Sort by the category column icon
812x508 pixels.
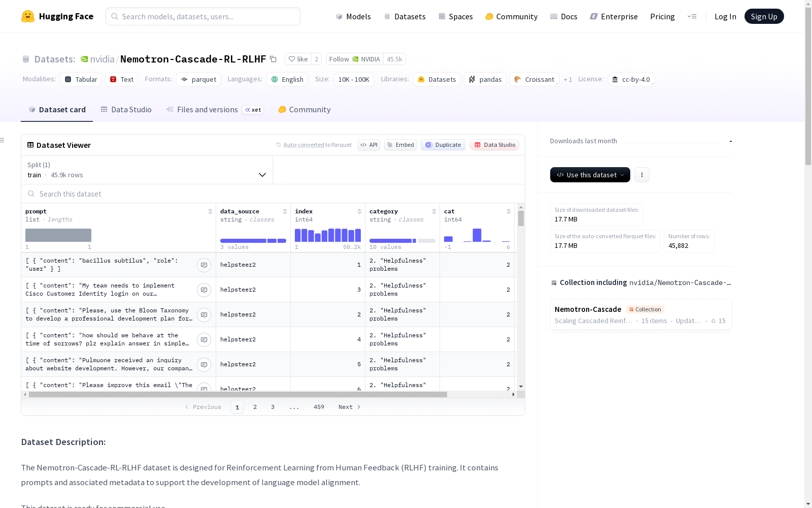pos(434,211)
